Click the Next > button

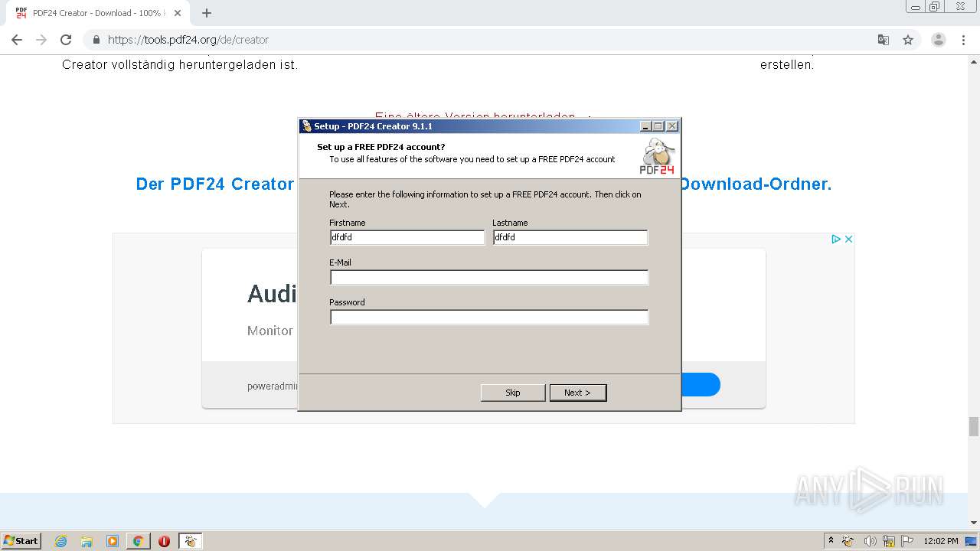coord(578,393)
